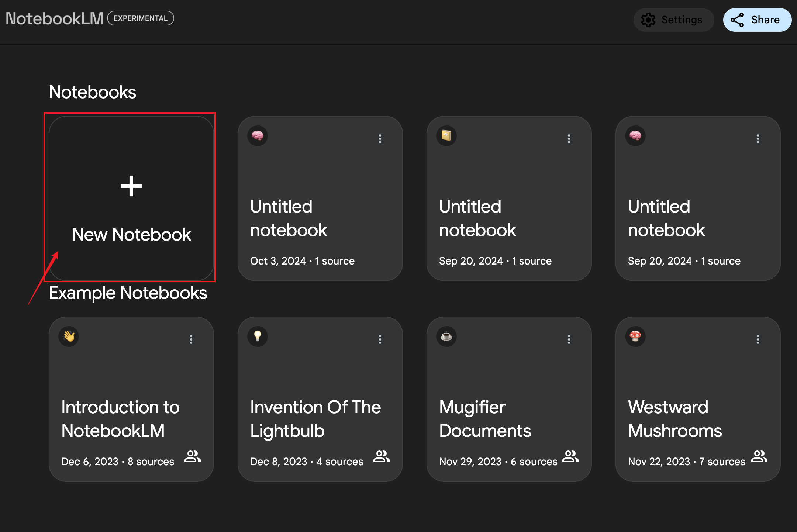Open options menu for Westward Mushrooms

pos(758,339)
